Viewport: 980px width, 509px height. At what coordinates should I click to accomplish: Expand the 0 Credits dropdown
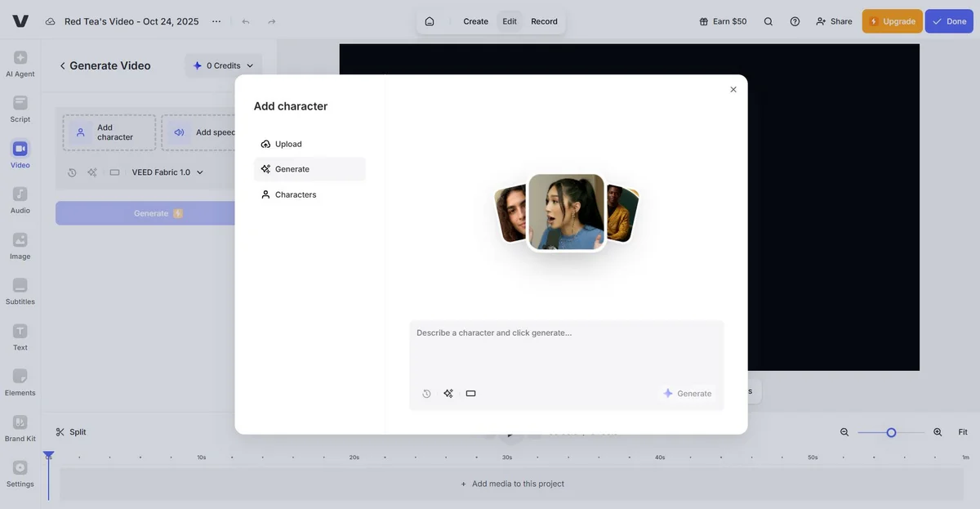[x=224, y=65]
